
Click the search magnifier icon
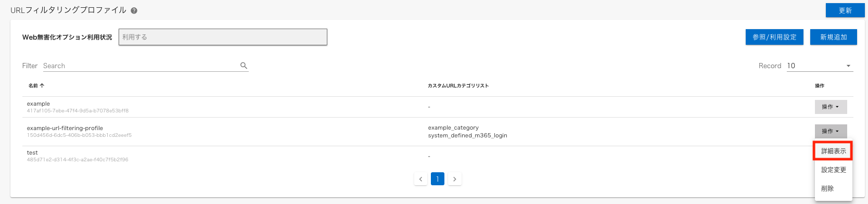(x=244, y=66)
